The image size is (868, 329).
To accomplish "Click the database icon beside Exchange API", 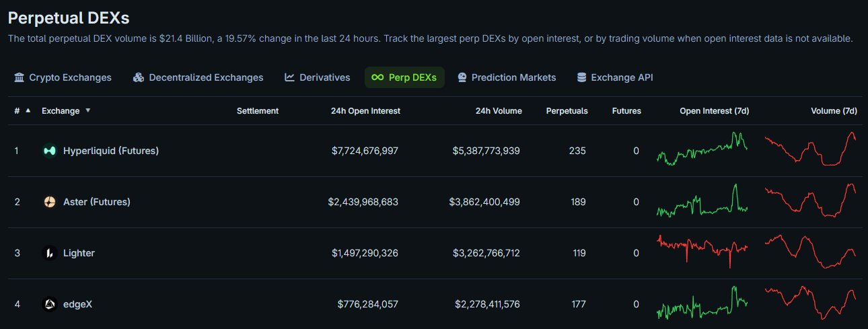I will (x=581, y=77).
